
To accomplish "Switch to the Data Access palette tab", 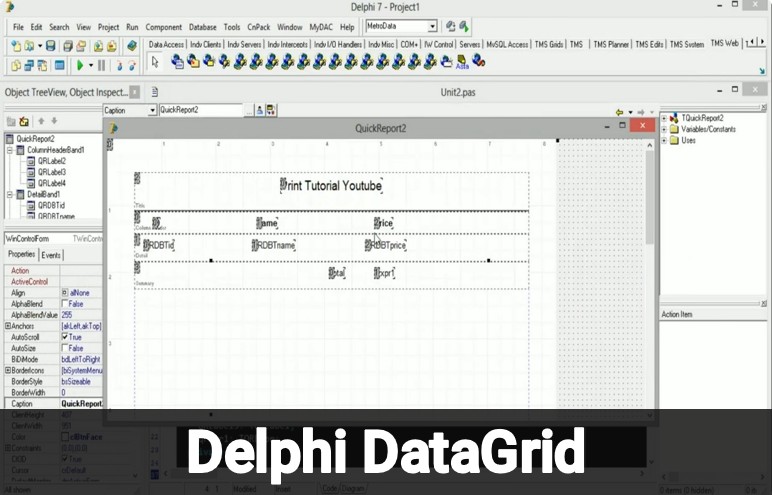I will click(166, 44).
